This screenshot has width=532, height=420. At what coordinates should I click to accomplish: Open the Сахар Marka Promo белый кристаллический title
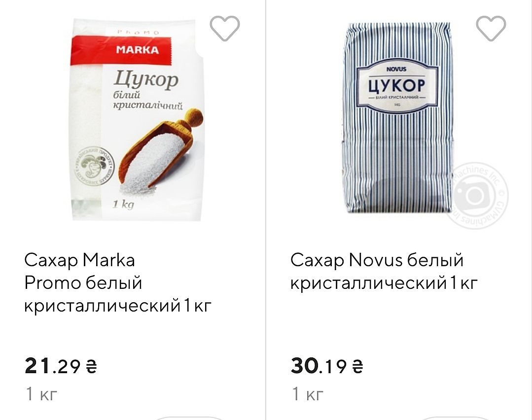(x=118, y=283)
